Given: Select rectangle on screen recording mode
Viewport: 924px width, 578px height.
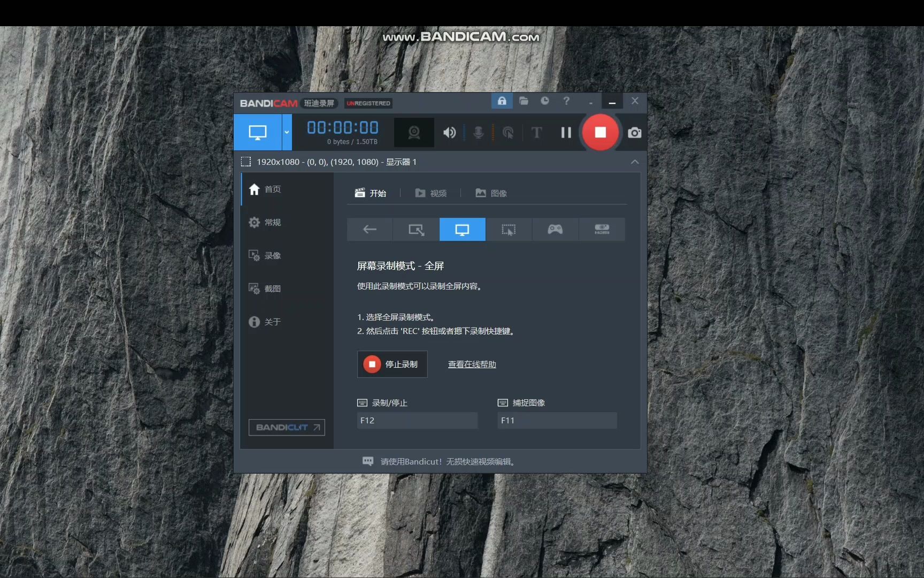Looking at the screenshot, I should point(416,230).
